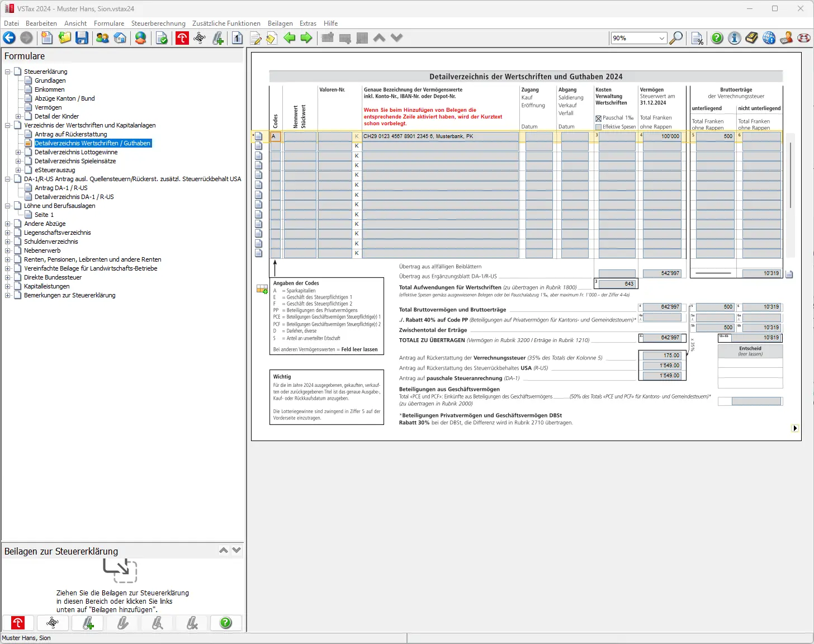
Task: Click the Steuerwert field showing 100'000
Action: click(662, 136)
